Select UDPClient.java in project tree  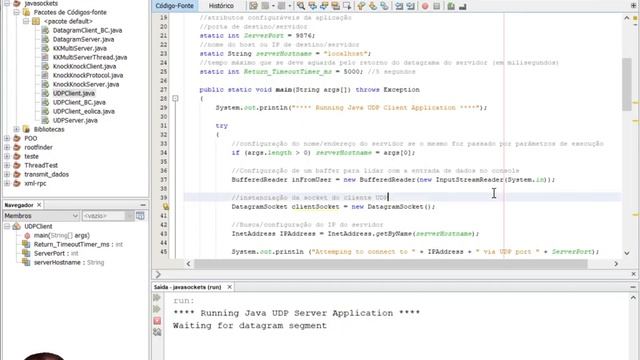[73, 93]
